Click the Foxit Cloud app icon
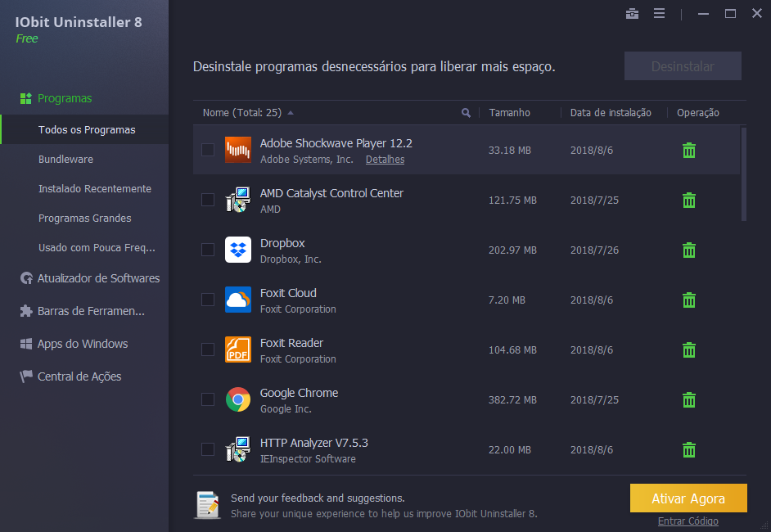The image size is (771, 532). [x=238, y=300]
